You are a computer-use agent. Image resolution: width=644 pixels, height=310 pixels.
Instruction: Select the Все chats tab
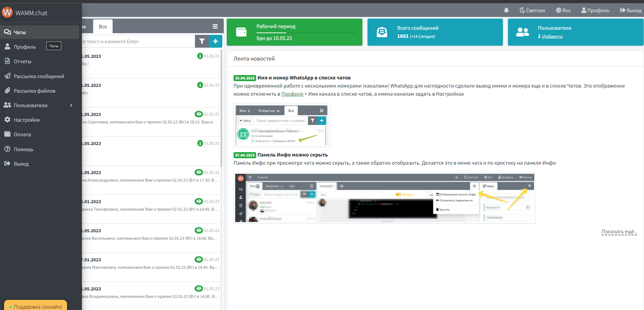pos(103,27)
